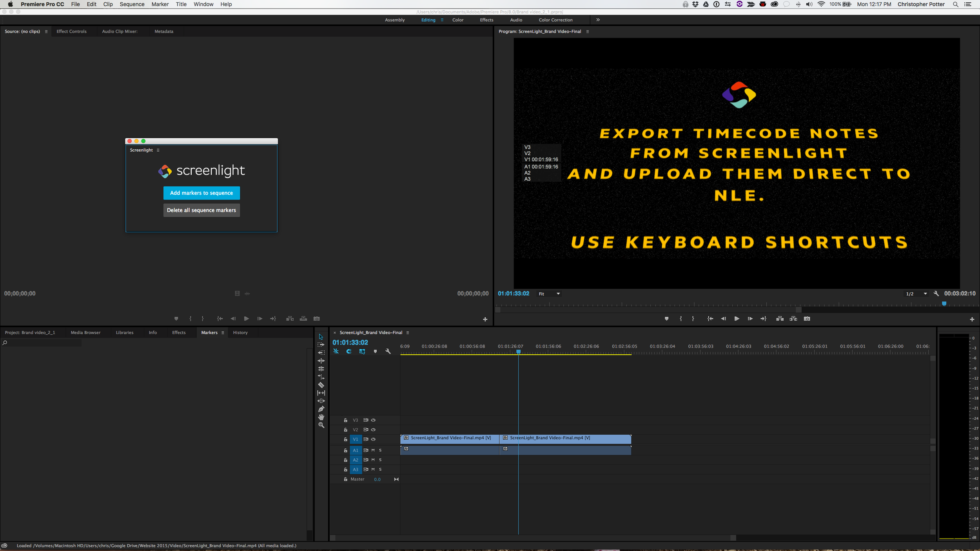This screenshot has width=980, height=551.
Task: Click Delete all sequence markers button
Action: coord(201,210)
